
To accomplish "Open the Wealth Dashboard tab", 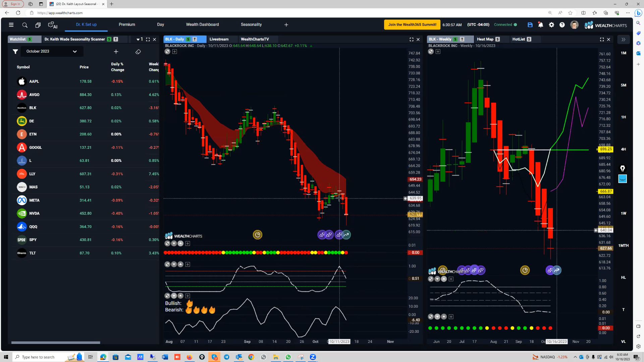I will coord(202,24).
